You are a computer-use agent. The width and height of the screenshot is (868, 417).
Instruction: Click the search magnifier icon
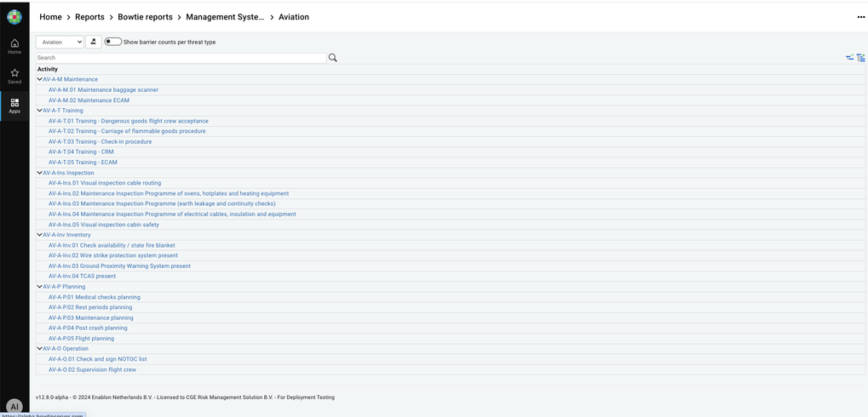(x=333, y=58)
